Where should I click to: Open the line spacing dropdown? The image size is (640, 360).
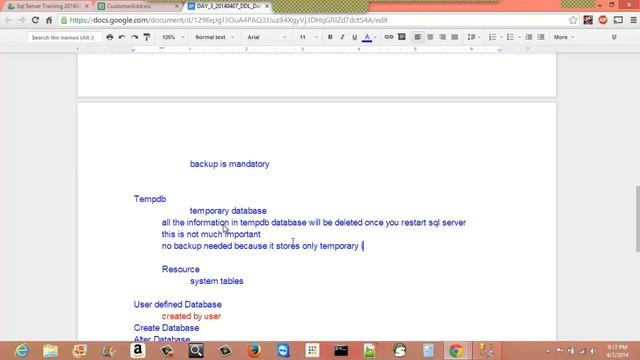473,37
